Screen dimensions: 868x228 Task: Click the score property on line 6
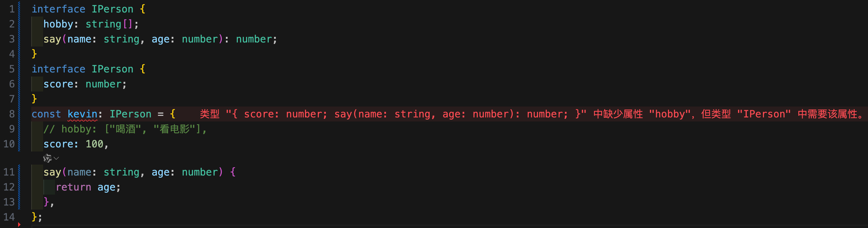pos(58,84)
